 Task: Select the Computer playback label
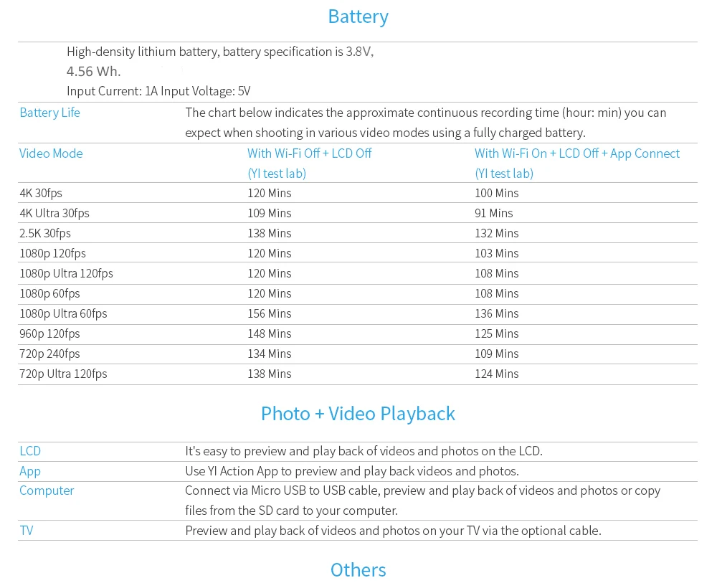point(47,491)
